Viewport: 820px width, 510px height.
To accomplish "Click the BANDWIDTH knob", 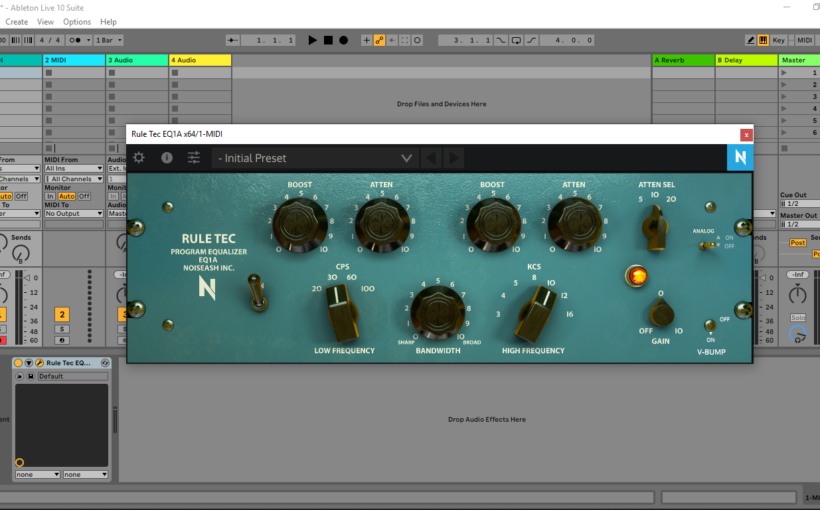I will 437,313.
